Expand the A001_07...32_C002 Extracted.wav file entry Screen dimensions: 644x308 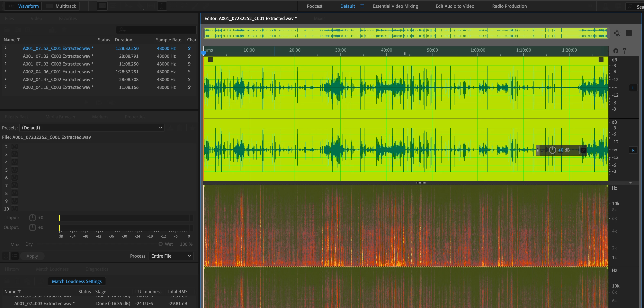(6, 56)
